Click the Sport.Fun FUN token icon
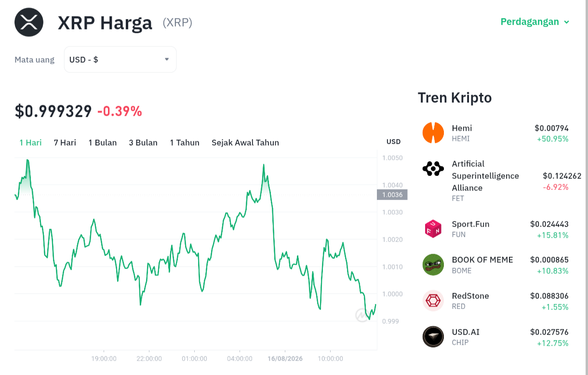 coord(433,228)
